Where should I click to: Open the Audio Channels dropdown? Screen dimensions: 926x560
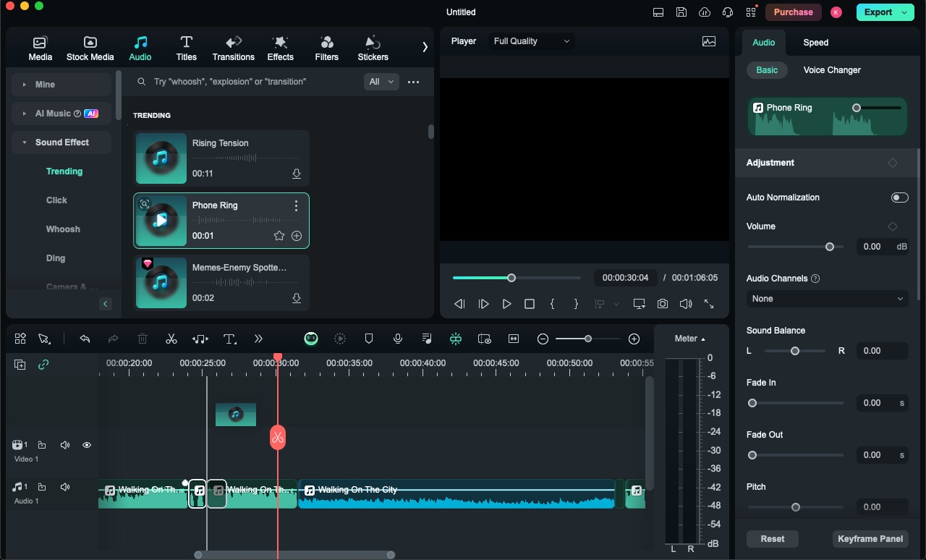(x=827, y=299)
